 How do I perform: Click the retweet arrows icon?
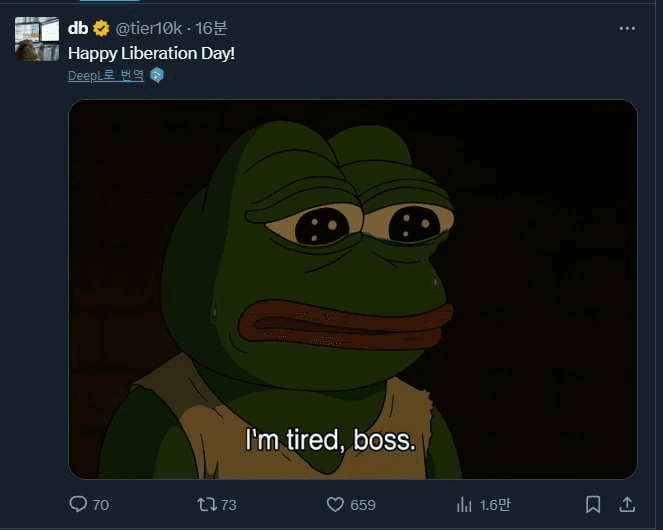pyautogui.click(x=206, y=504)
